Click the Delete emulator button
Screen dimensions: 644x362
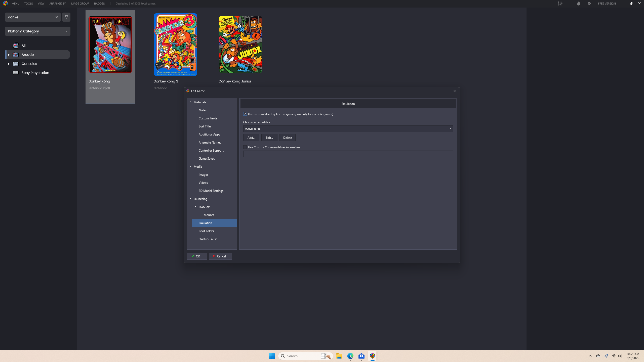click(x=287, y=138)
